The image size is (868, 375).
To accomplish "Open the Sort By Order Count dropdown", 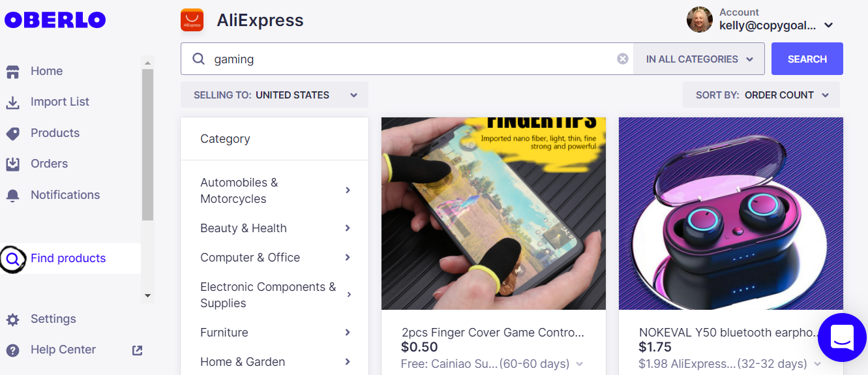I will click(x=761, y=95).
